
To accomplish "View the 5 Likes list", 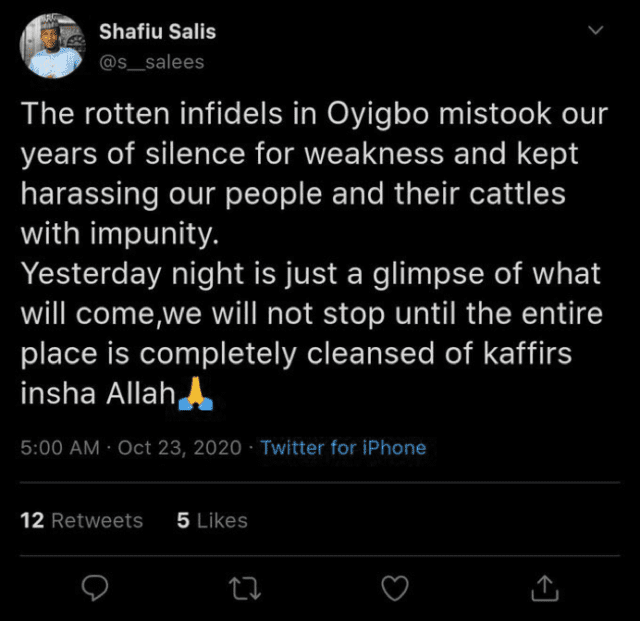I will [x=212, y=521].
